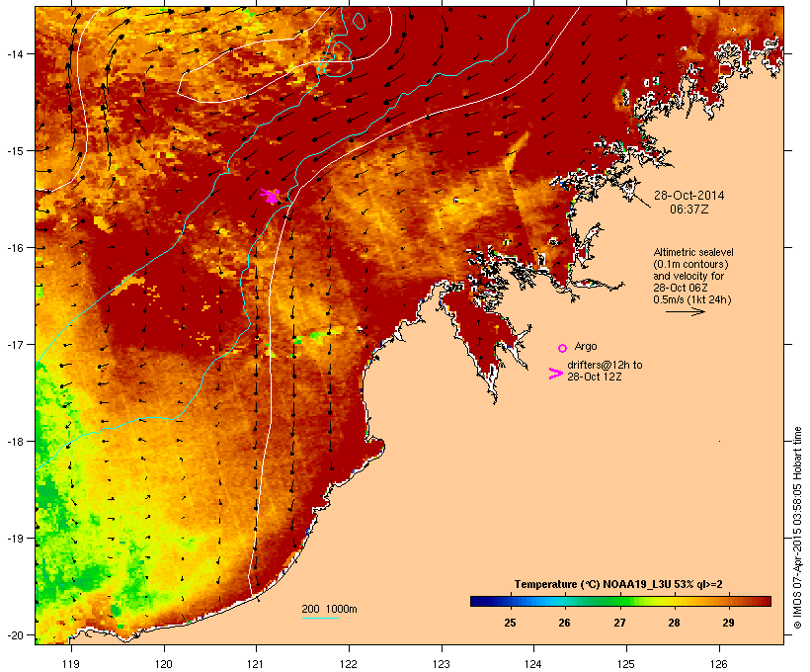Click the dark blue end of the color bar
This screenshot has width=810, height=672.
pyautogui.click(x=476, y=601)
